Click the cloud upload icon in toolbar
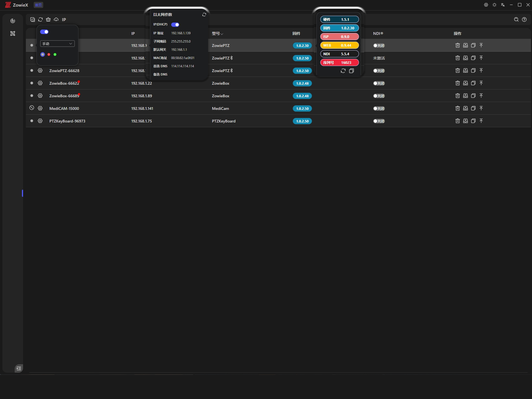 (x=56, y=20)
